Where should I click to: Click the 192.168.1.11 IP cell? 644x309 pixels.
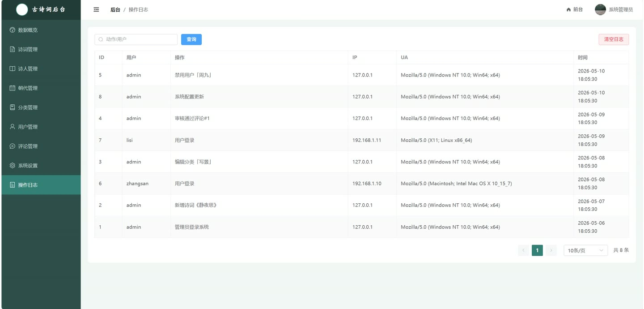pos(373,140)
